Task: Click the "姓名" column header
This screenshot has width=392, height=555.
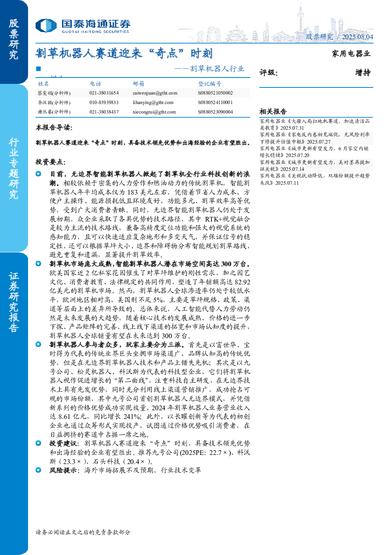Action: (43, 83)
